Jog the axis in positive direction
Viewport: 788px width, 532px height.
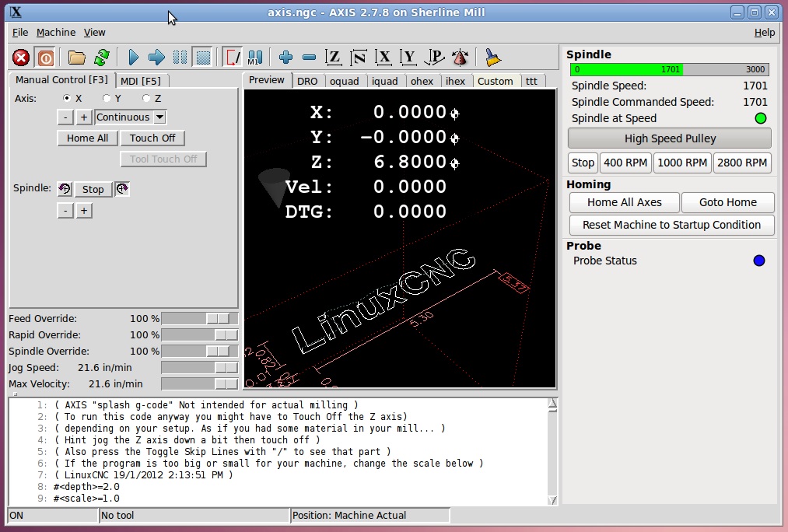84,117
